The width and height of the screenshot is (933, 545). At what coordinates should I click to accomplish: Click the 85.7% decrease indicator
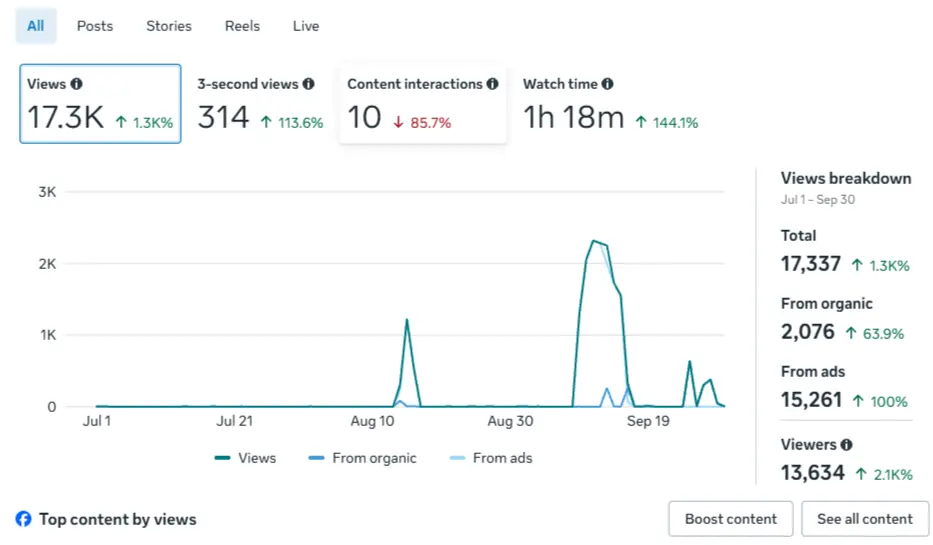pyautogui.click(x=422, y=123)
